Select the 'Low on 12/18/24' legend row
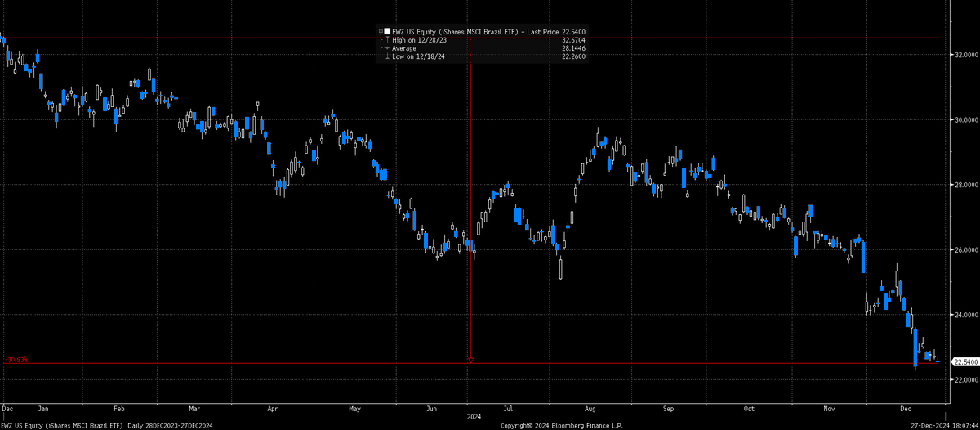 point(485,56)
